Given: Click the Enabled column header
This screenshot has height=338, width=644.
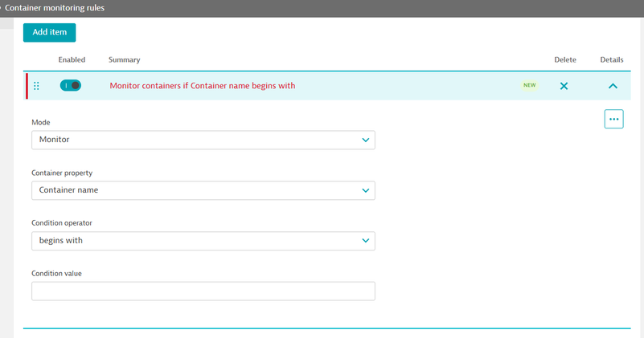Looking at the screenshot, I should pos(72,60).
